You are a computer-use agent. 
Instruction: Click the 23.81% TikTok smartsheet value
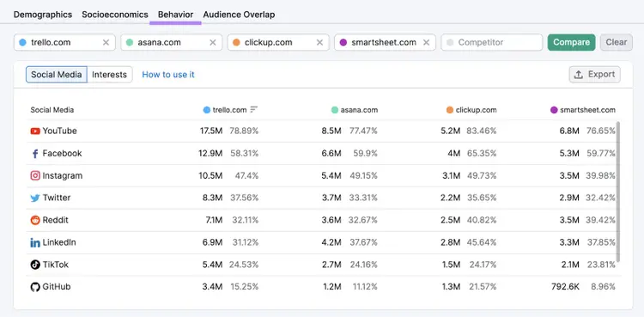click(601, 265)
